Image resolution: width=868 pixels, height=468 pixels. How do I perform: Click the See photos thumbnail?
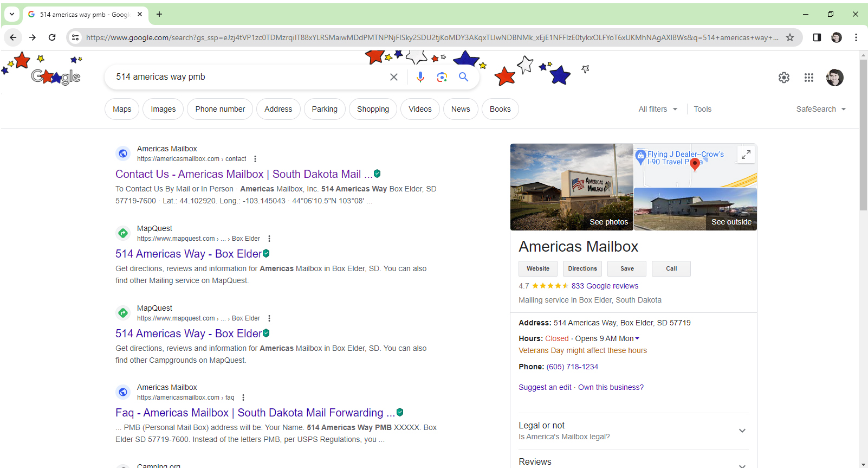572,187
